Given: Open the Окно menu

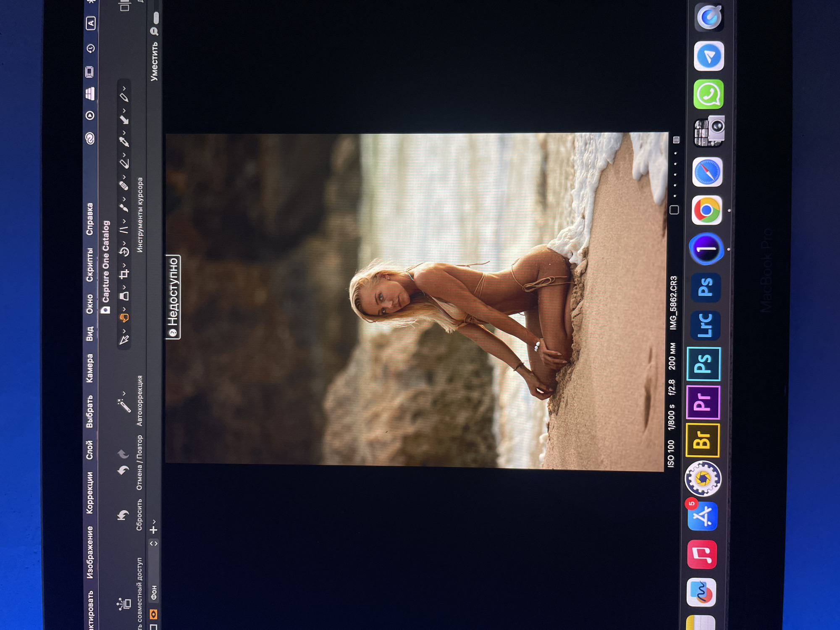Looking at the screenshot, I should [x=90, y=304].
